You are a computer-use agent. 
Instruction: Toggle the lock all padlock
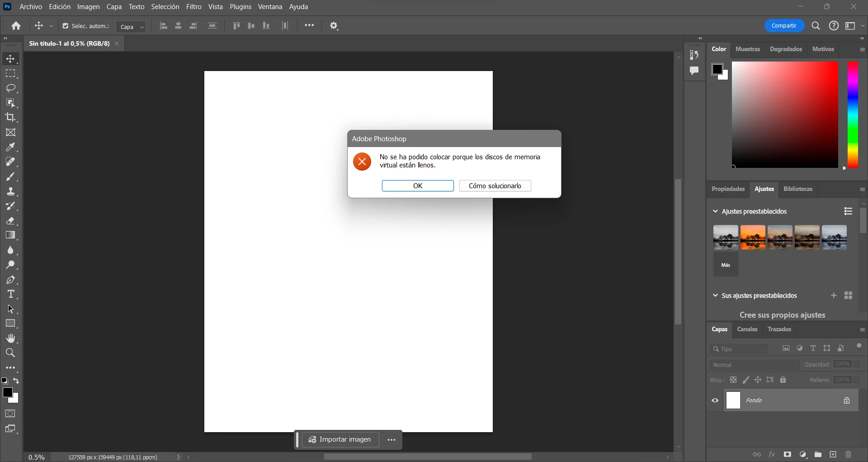click(x=783, y=380)
